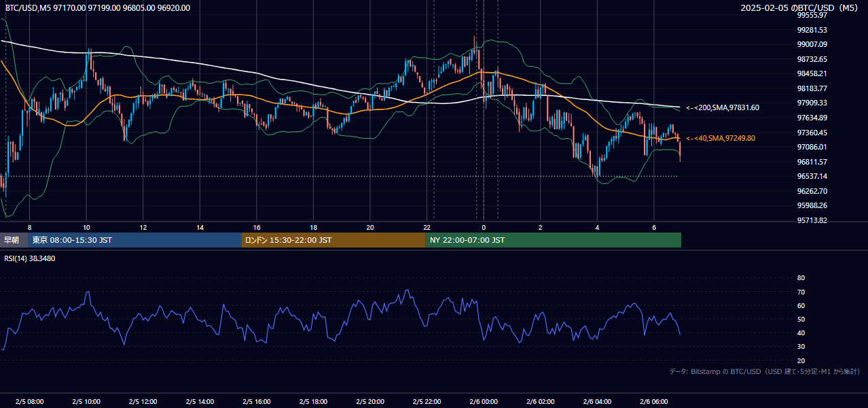Click RSI scale value 60
Screen dimensions: 868x408
801,305
